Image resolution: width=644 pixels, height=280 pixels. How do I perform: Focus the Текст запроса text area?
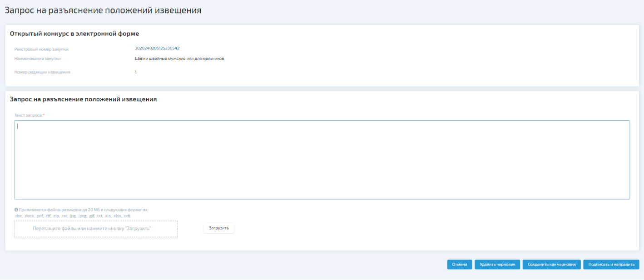(322, 160)
